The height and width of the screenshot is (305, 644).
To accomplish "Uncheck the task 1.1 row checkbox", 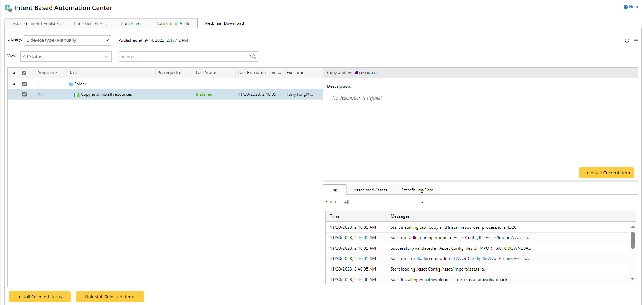I will 24,94.
